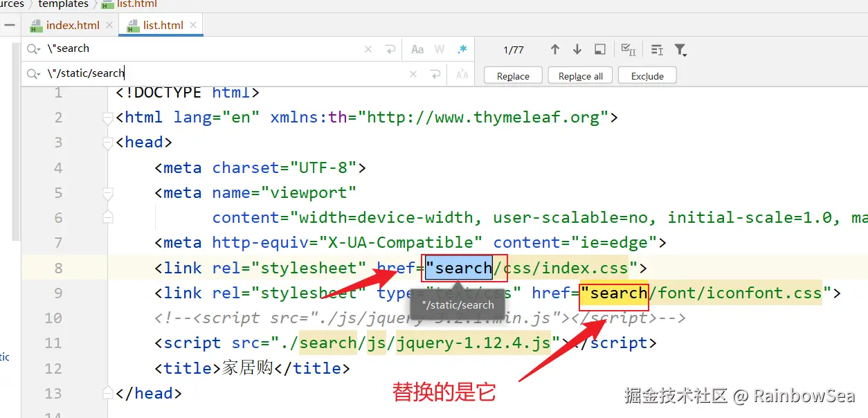This screenshot has height=418, width=868.
Task: Click the commented script line 10
Action: pos(420,318)
